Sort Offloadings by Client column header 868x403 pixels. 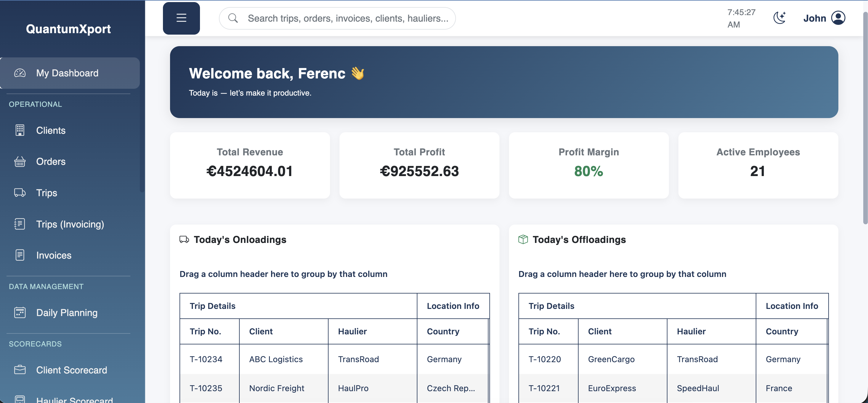599,332
